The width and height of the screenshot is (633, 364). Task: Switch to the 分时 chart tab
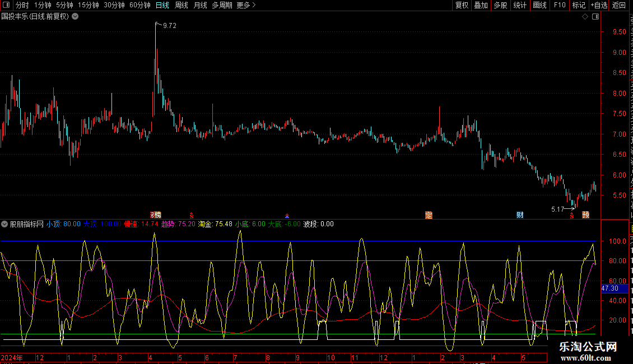pos(22,5)
